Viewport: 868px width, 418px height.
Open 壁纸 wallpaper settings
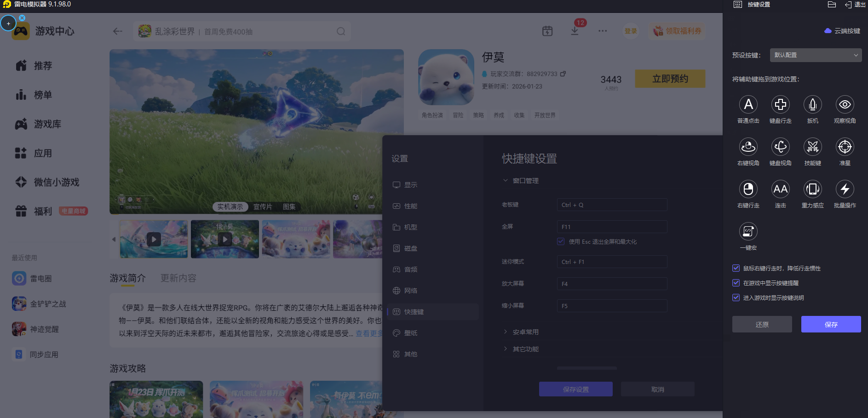click(x=433, y=333)
